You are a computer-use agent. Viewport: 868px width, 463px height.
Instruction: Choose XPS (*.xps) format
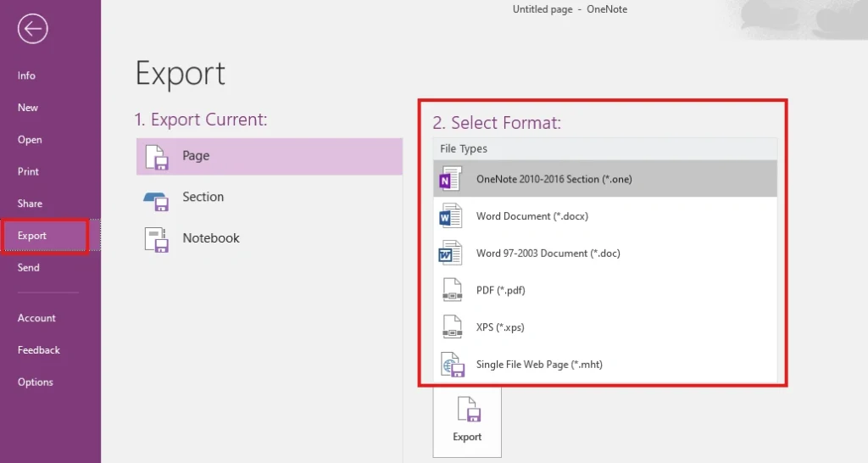tap(605, 326)
